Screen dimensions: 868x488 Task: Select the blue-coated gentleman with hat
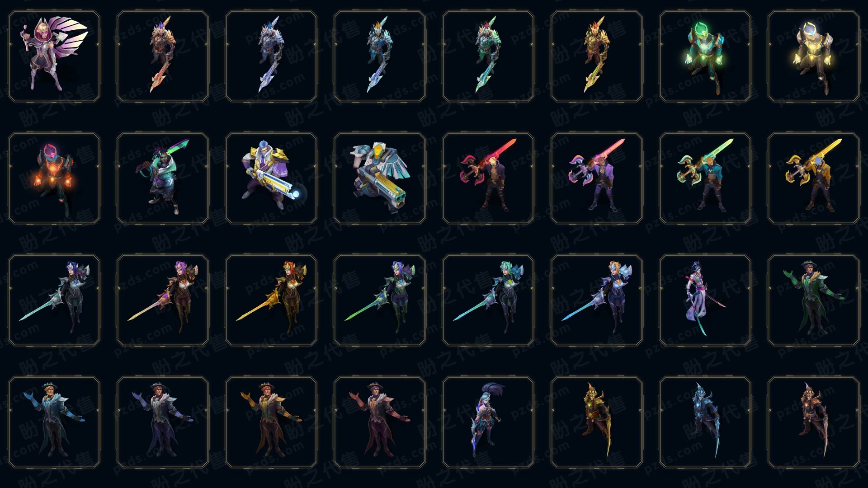coord(54,422)
